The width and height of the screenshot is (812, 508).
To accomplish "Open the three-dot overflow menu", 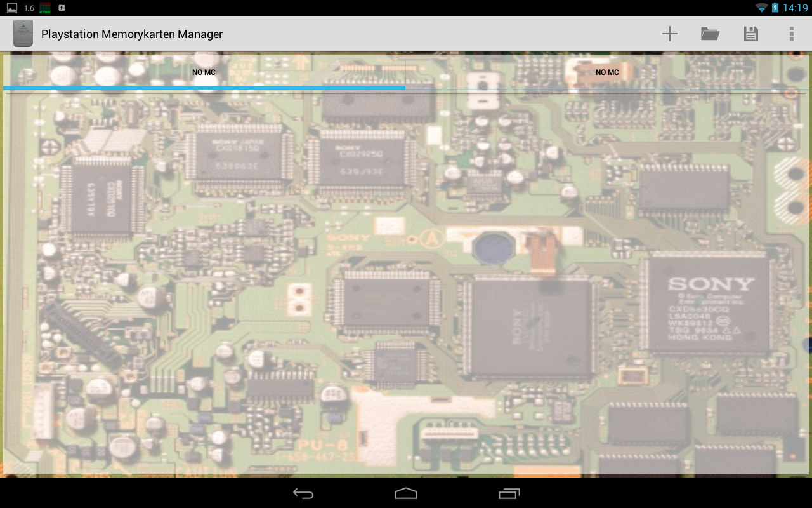I will pos(792,34).
